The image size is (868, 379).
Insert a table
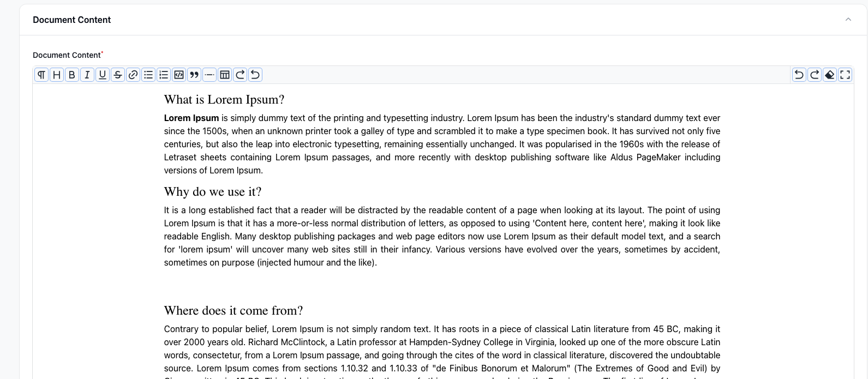[x=225, y=75]
